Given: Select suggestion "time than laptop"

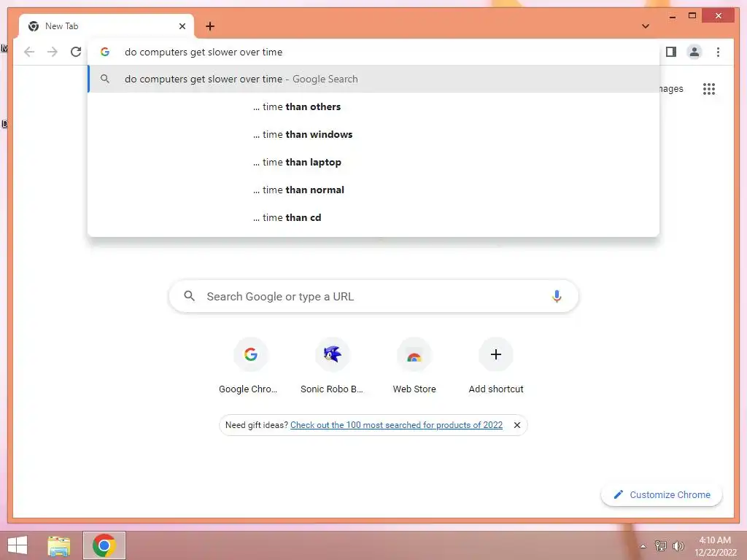Looking at the screenshot, I should pos(373,162).
